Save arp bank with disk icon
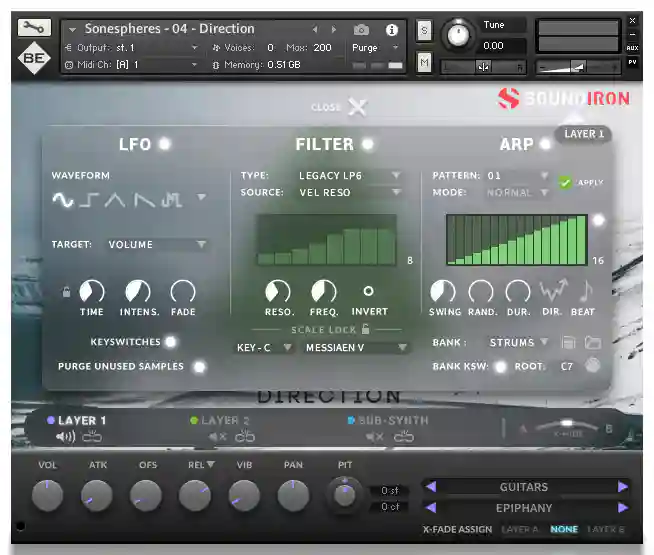654x555 pixels. (568, 343)
